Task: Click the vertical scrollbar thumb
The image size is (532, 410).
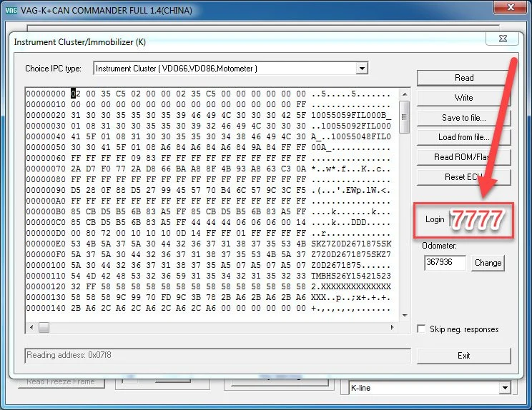Action: click(405, 117)
